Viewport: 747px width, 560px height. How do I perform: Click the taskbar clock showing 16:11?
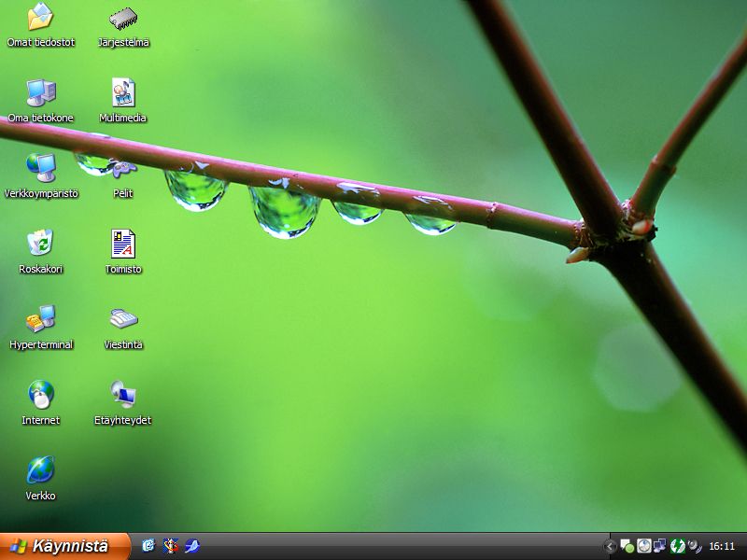tap(722, 546)
